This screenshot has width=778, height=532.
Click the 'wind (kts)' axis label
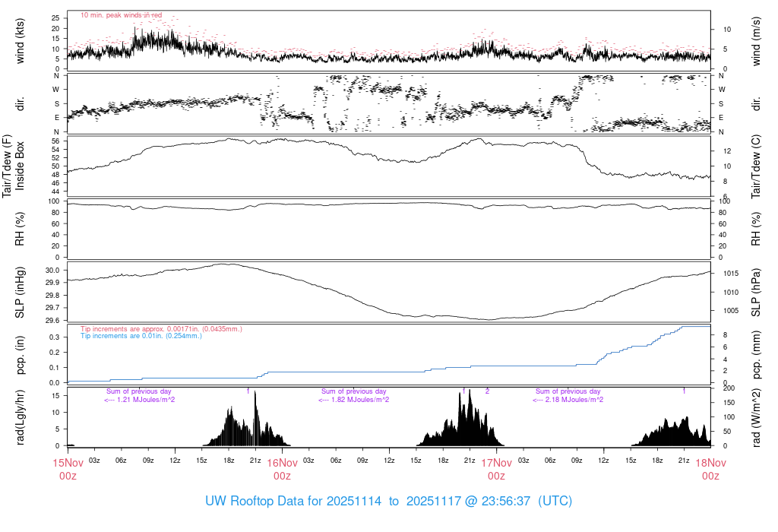pyautogui.click(x=20, y=41)
